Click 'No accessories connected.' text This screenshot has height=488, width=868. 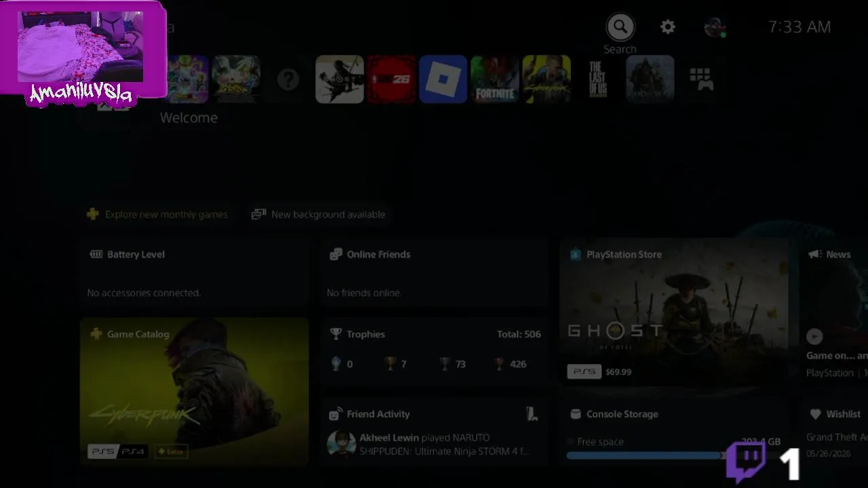(x=144, y=293)
